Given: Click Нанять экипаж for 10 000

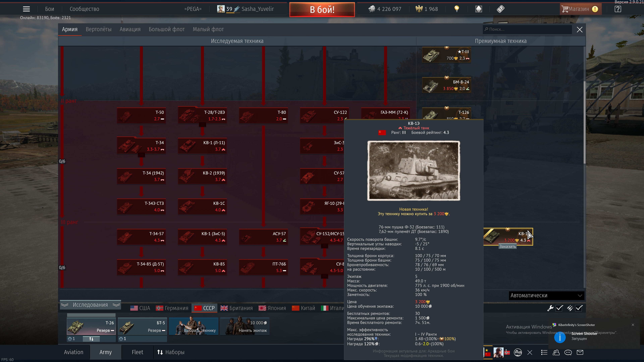Looking at the screenshot, I should (x=245, y=326).
